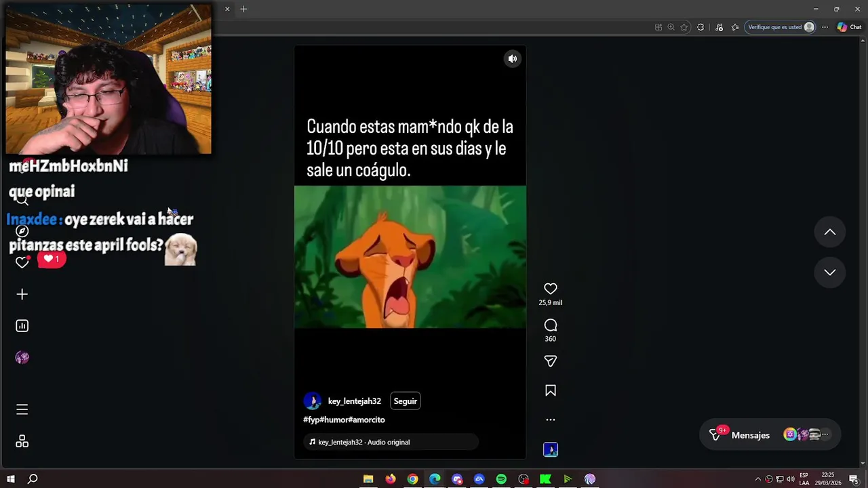Click the ESP LAA language indicator

click(804, 479)
